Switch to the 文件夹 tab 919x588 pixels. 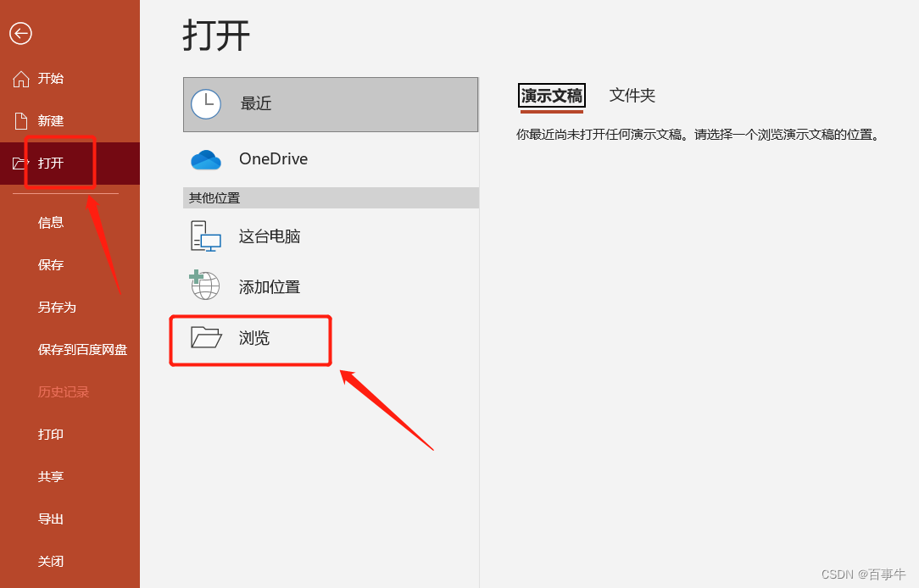point(632,96)
